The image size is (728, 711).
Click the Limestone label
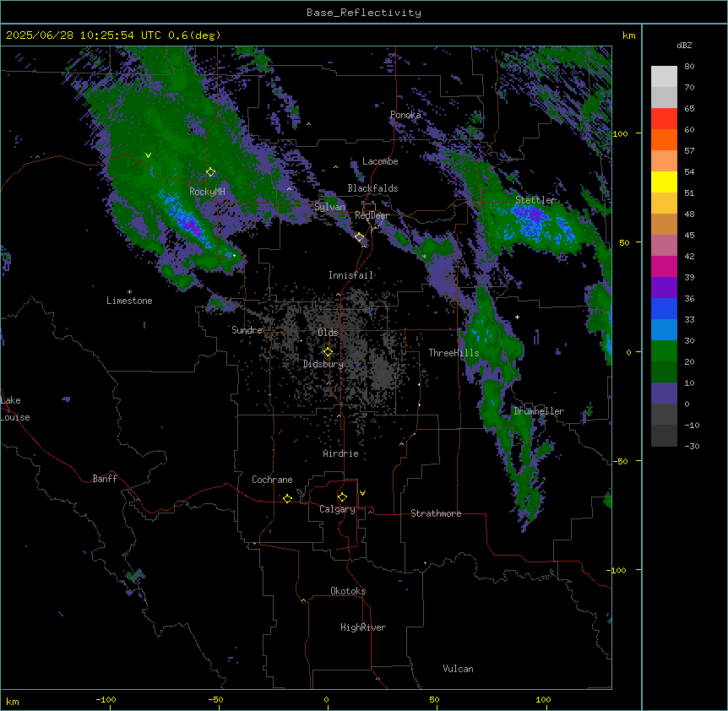click(x=129, y=301)
